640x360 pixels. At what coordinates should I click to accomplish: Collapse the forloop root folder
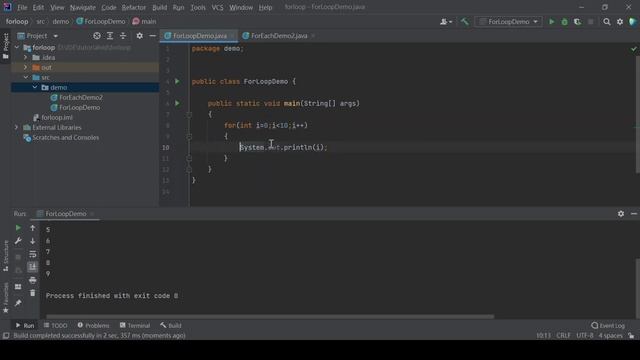pyautogui.click(x=17, y=48)
